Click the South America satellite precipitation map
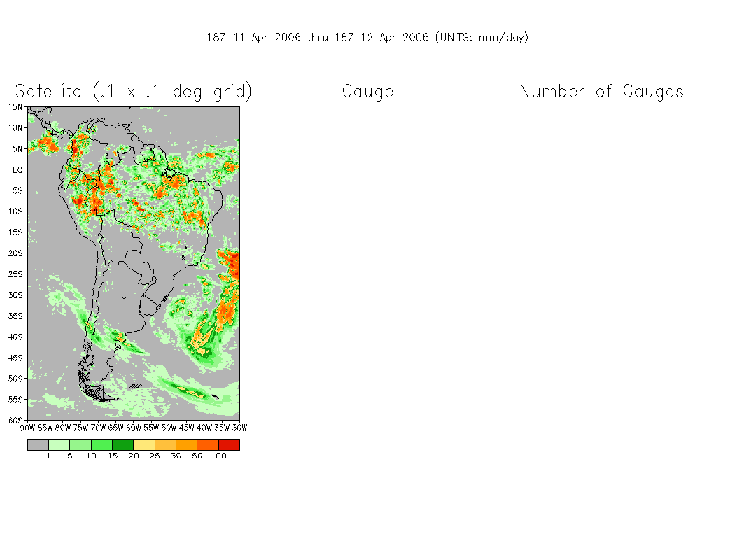Viewport: 735px width, 560px height. tap(134, 263)
